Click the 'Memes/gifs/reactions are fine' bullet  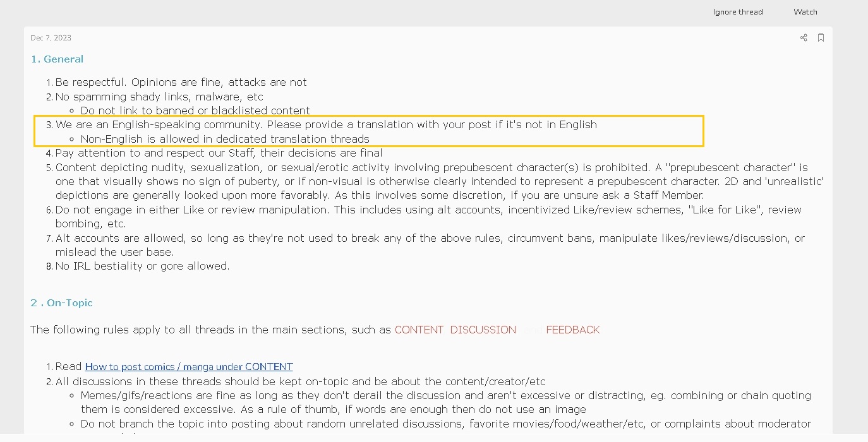pos(445,395)
